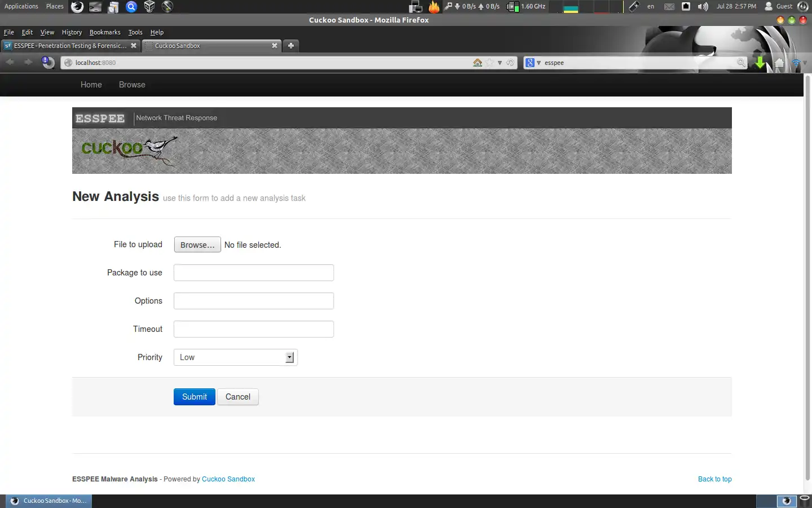Click the Cuckoo Sandbox taskbar window button
Screen dimensions: 812x508
click(49, 501)
